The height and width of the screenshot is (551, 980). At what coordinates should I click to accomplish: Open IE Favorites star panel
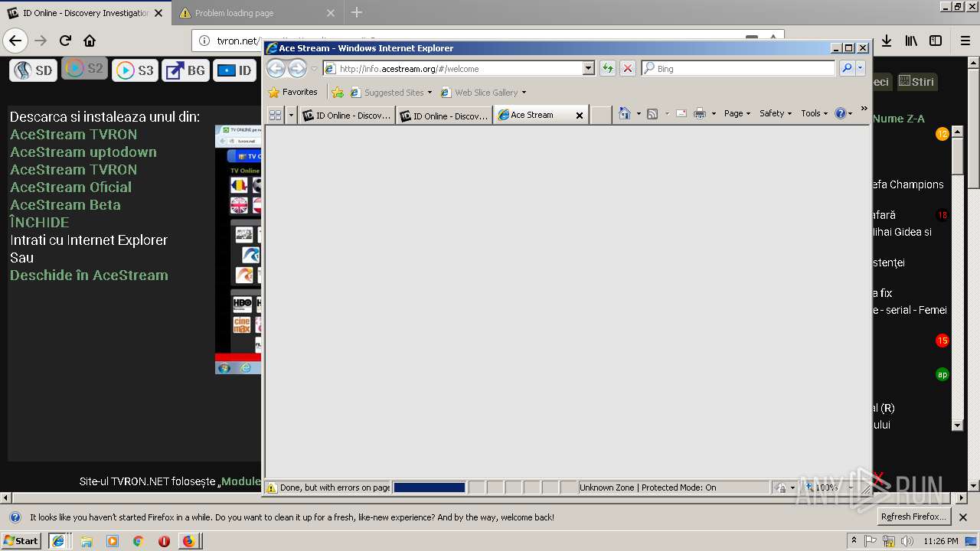292,92
